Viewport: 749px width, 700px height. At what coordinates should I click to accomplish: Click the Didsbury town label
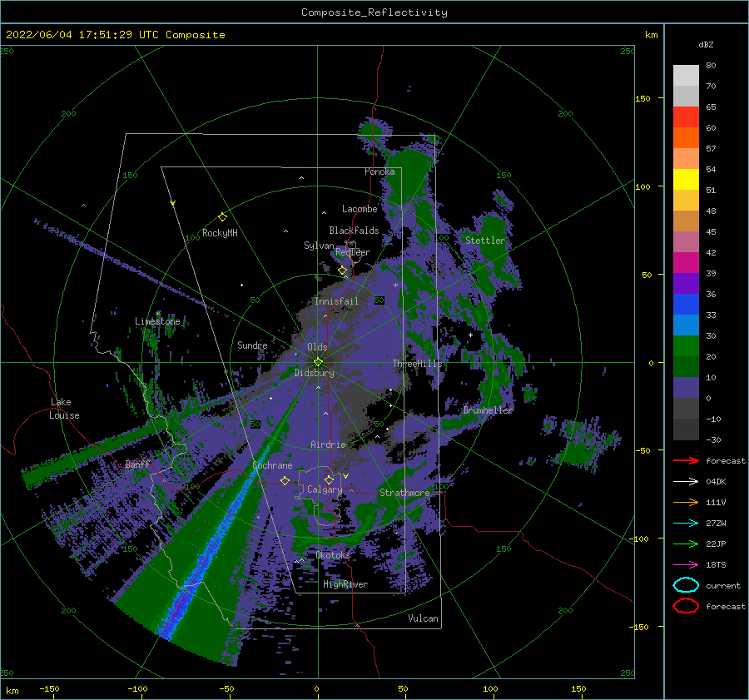pyautogui.click(x=315, y=373)
